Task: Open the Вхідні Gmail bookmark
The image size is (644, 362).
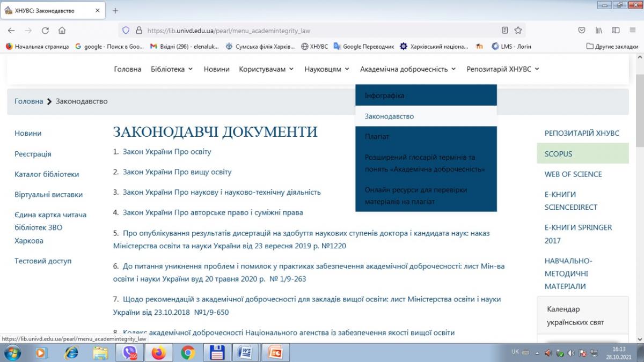Action: coord(185,47)
